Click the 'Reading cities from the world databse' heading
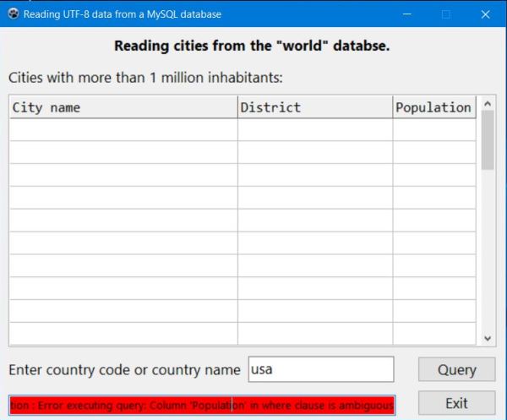This screenshot has width=507, height=420. coord(252,46)
